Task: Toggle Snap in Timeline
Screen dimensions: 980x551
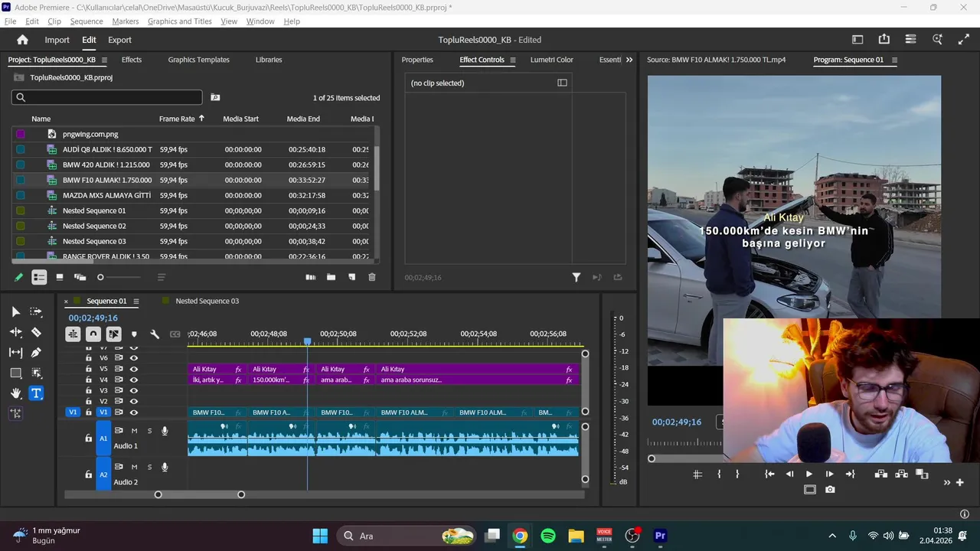Action: click(93, 334)
